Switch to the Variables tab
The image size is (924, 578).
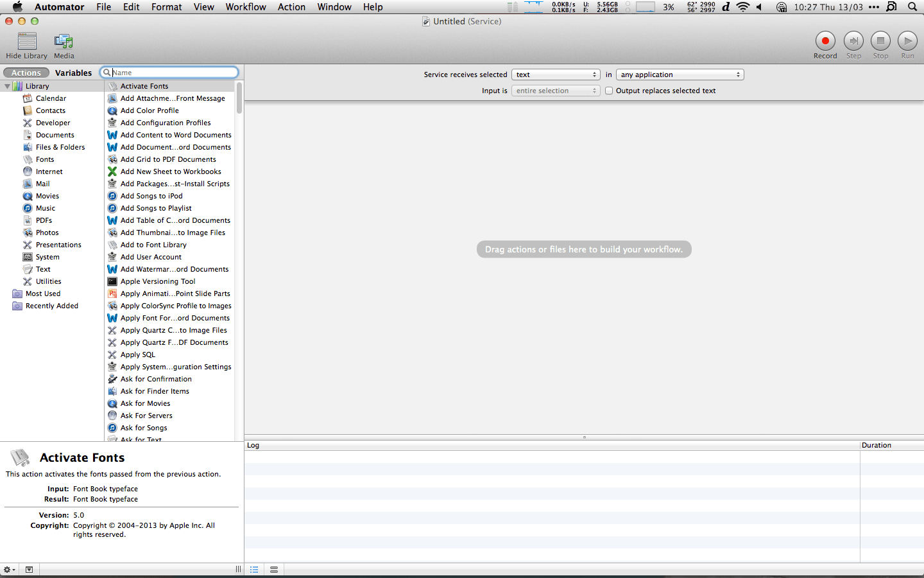pyautogui.click(x=73, y=73)
